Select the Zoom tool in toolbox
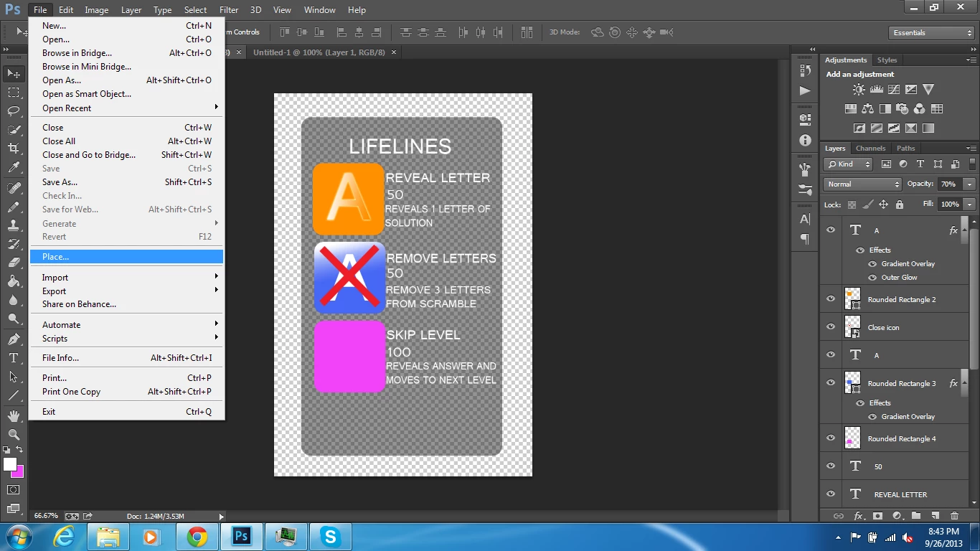 tap(14, 435)
